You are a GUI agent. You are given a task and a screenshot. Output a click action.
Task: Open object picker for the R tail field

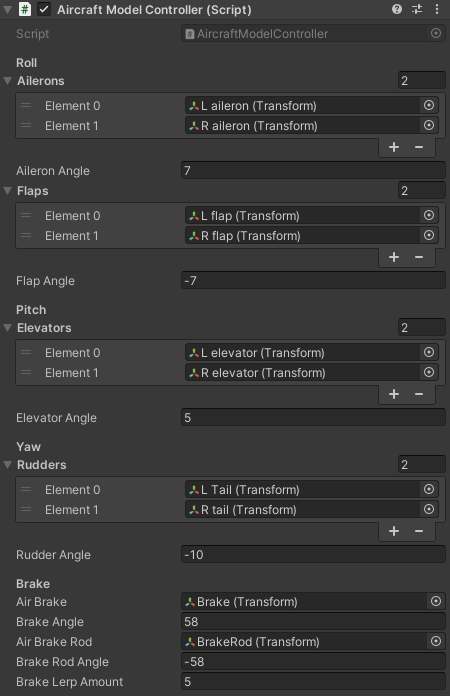pos(429,509)
